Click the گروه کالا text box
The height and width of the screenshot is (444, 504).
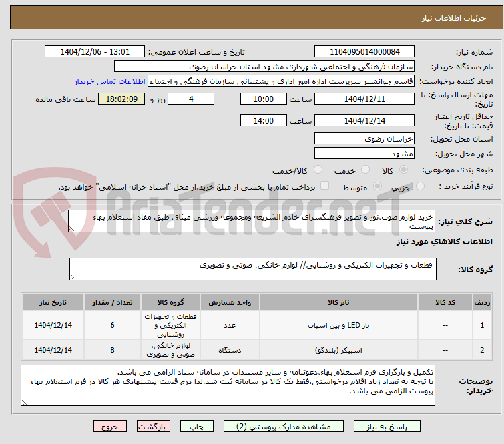pos(252,269)
